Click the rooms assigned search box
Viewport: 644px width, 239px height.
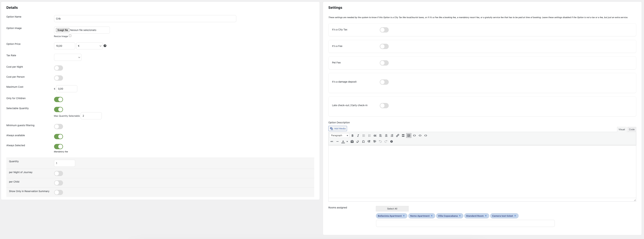click(465, 223)
